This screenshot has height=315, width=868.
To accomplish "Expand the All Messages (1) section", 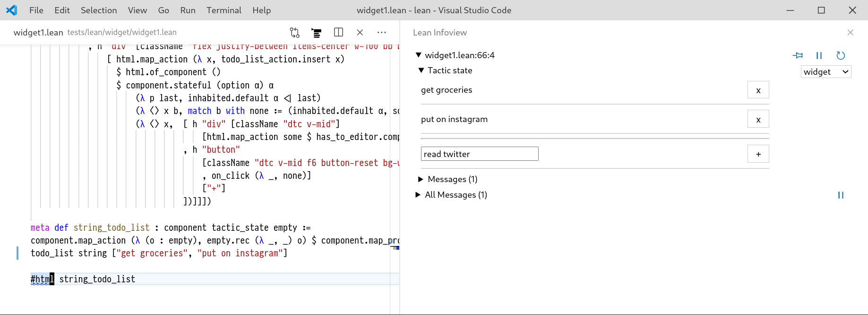I will (418, 195).
